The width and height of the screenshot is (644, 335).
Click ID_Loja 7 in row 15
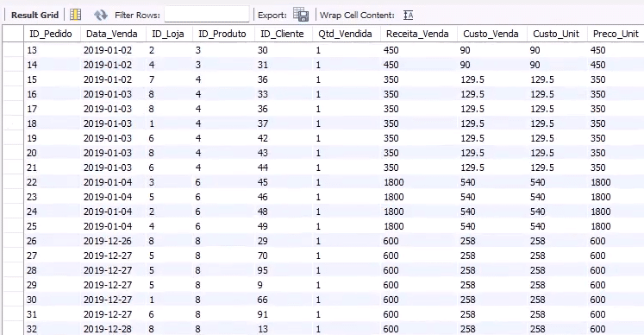pyautogui.click(x=152, y=79)
